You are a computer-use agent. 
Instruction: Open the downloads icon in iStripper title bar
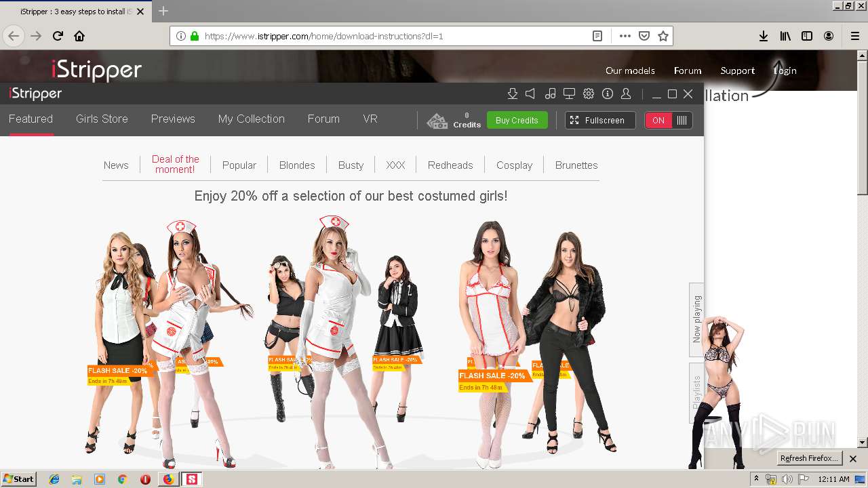[x=513, y=94]
